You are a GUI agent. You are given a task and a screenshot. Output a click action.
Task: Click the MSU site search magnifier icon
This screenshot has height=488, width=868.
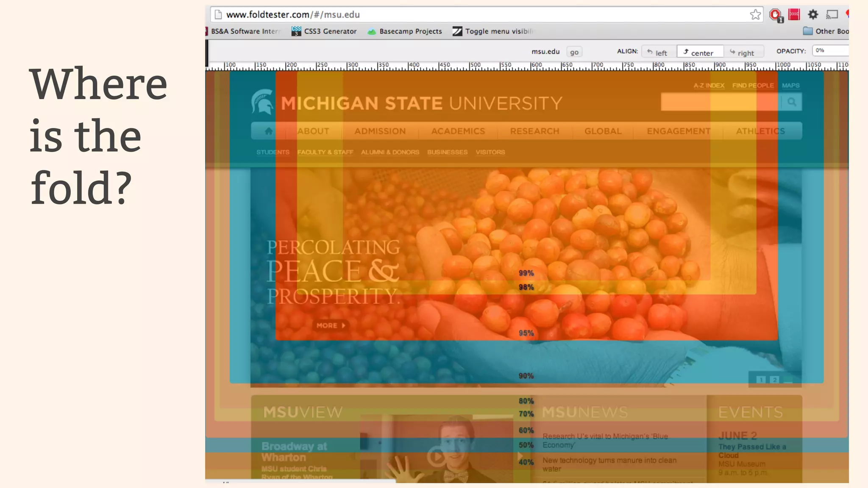click(791, 102)
